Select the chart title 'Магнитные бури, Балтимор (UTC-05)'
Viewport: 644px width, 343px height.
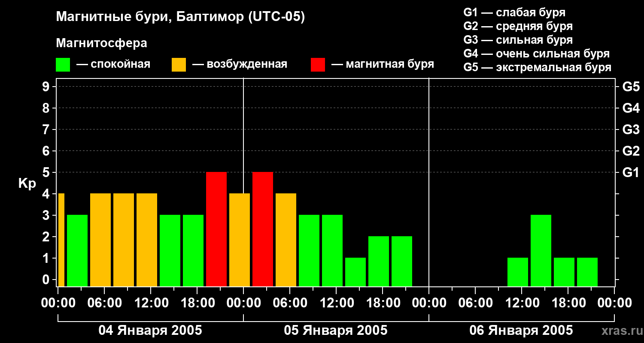[x=180, y=17]
